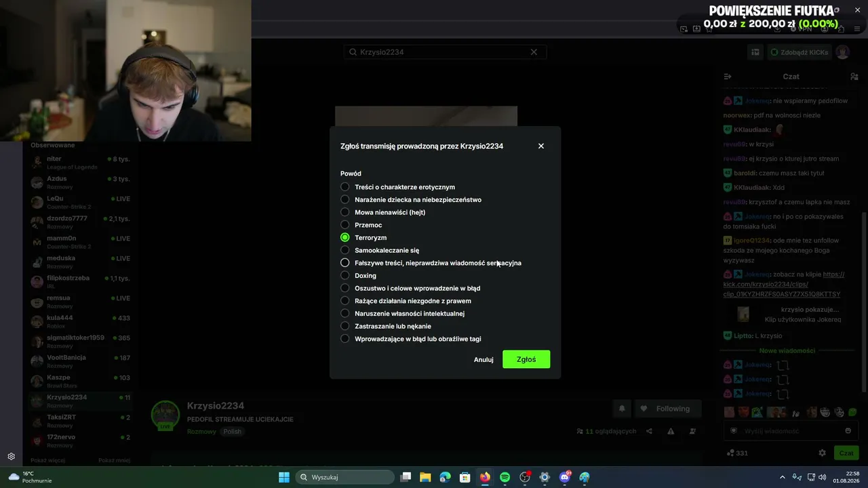This screenshot has width=868, height=488.
Task: Select the 'Terroryzm' radio button
Action: pyautogui.click(x=345, y=238)
